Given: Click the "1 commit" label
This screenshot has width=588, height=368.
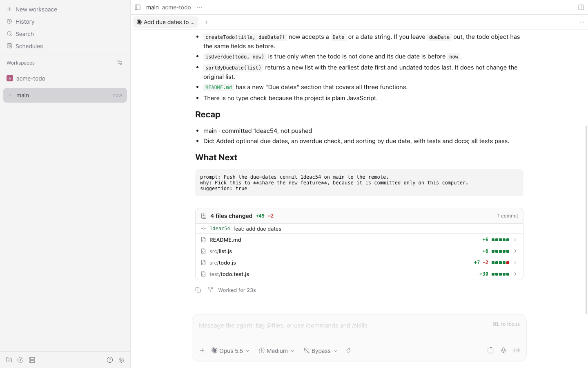Looking at the screenshot, I should pos(508,216).
